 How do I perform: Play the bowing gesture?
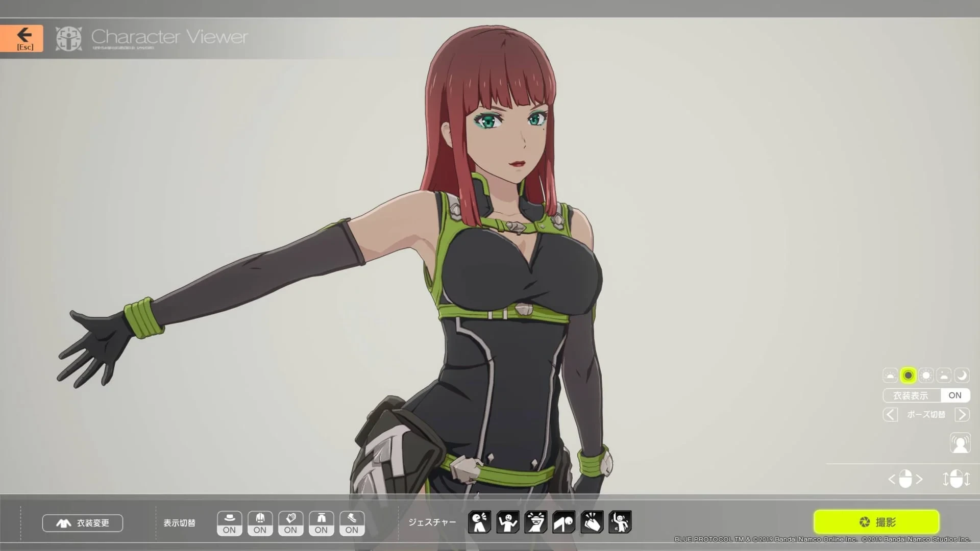564,522
